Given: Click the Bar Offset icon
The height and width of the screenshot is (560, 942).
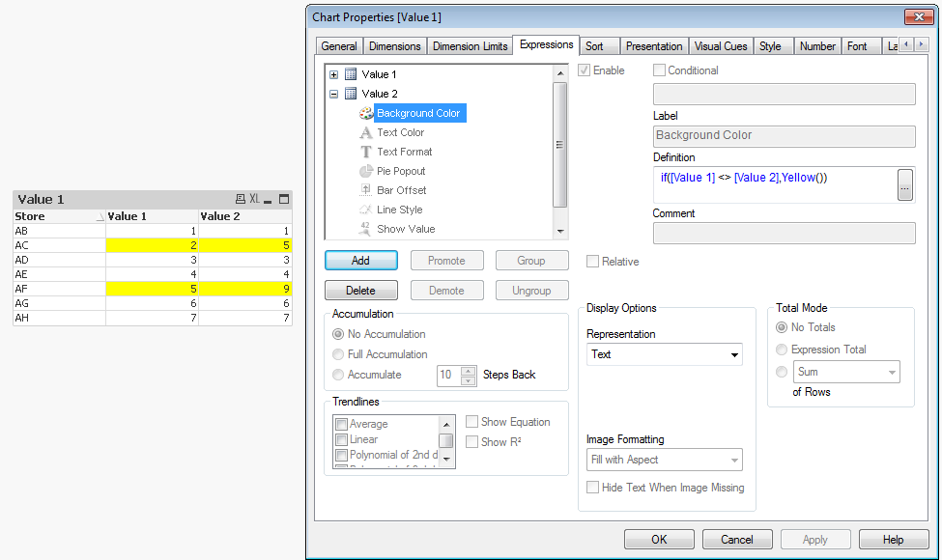Looking at the screenshot, I should (x=366, y=190).
